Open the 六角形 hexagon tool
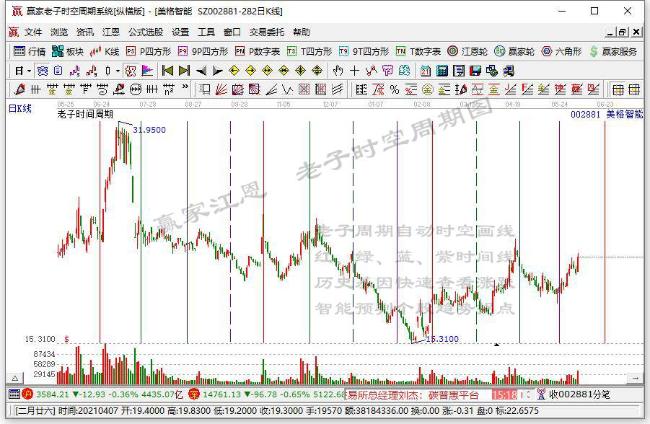Screen dimensions: 650x424 (x=561, y=51)
